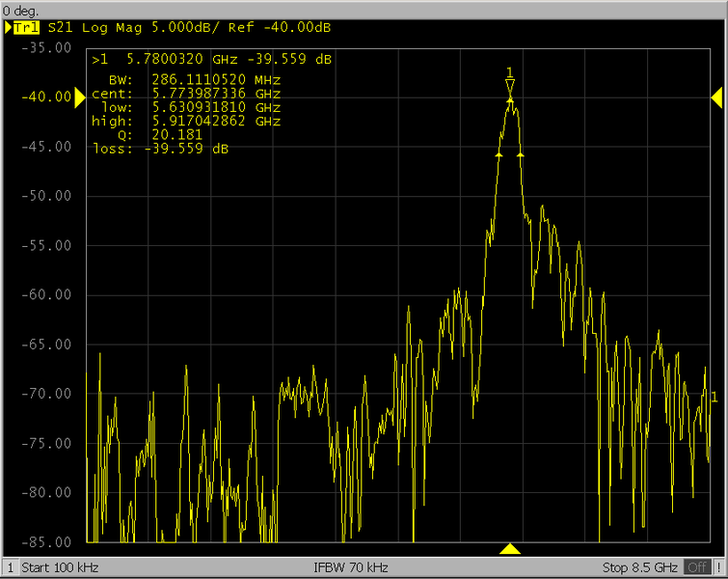728x579 pixels.
Task: Select the right bandwidth cutoff marker
Action: coord(521,154)
